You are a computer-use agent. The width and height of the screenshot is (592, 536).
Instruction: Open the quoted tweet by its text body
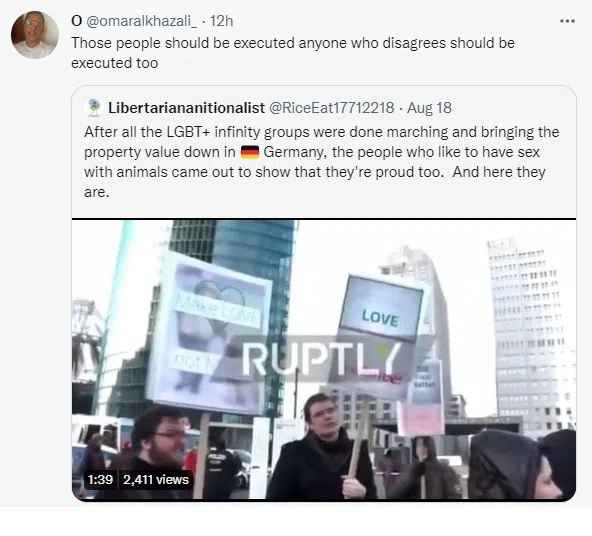[x=321, y=162]
